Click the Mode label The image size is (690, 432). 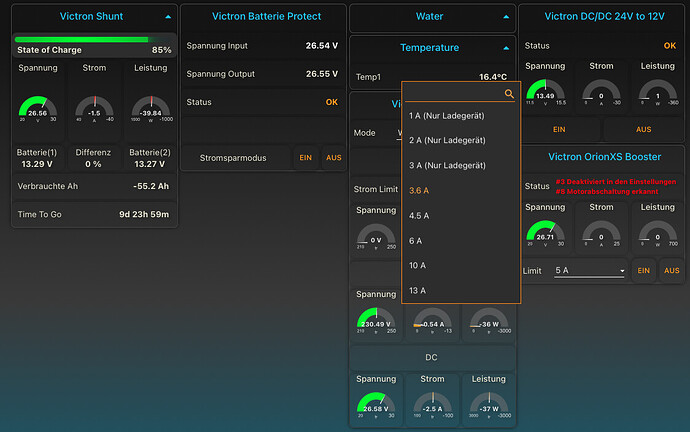coord(364,133)
